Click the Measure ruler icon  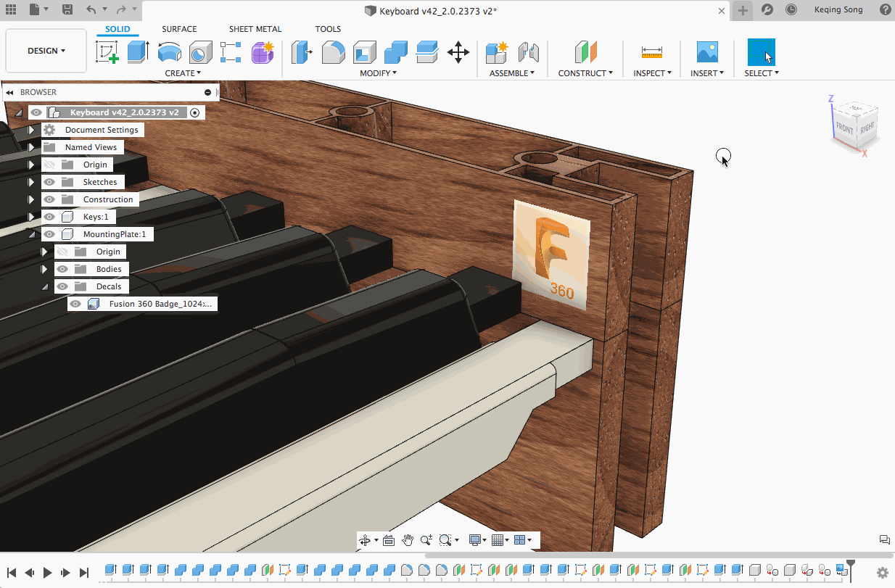click(652, 52)
